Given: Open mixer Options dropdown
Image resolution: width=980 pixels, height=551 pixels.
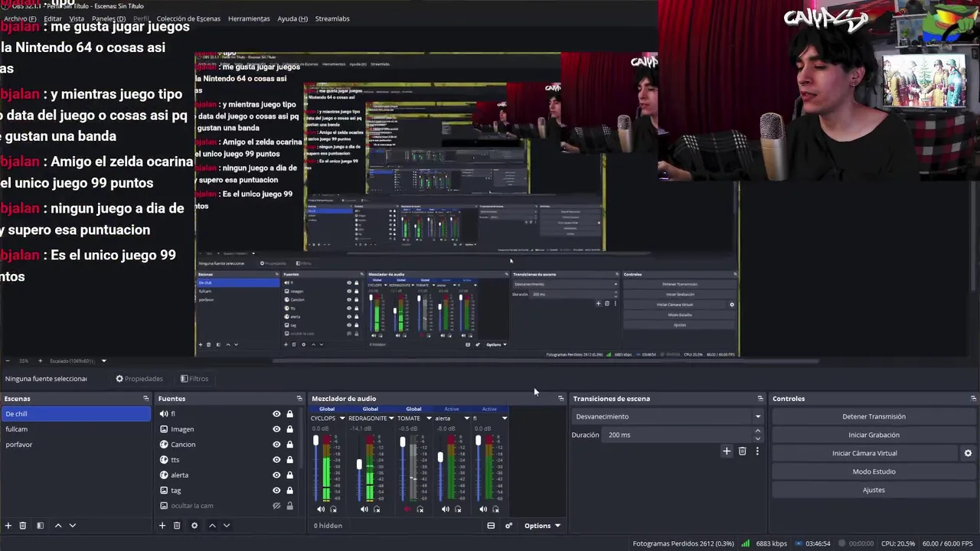Looking at the screenshot, I should 542,526.
